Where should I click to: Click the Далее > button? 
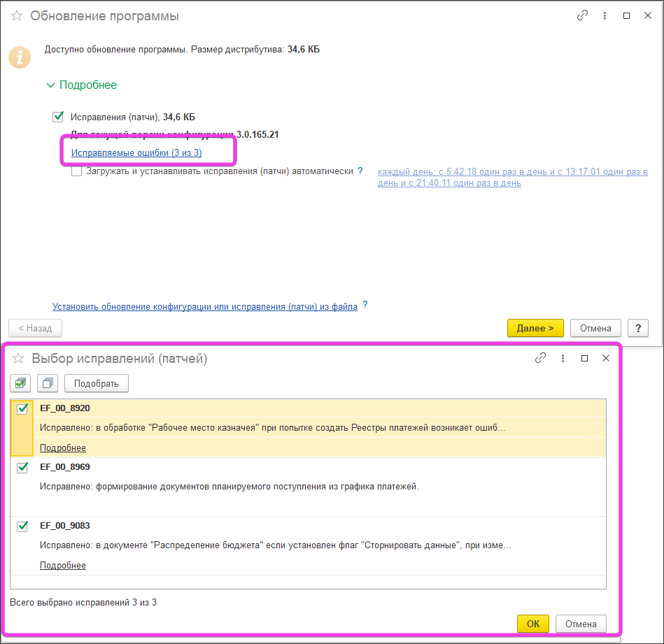tap(535, 328)
